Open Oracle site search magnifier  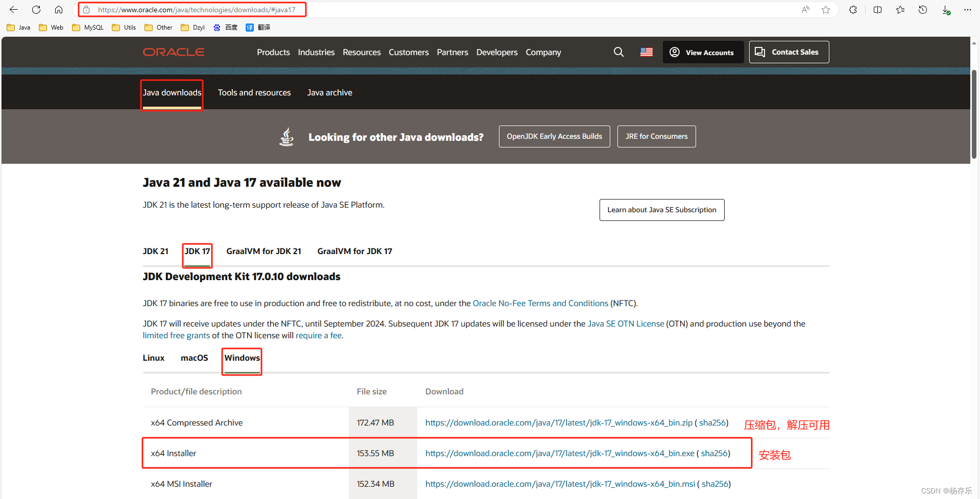618,52
